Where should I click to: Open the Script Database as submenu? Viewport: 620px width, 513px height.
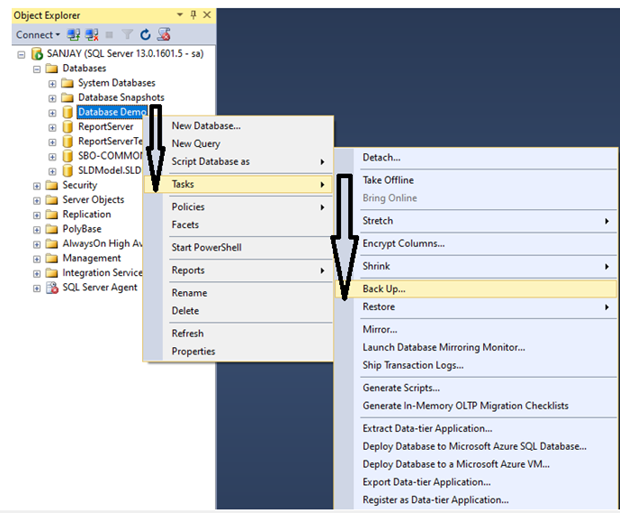pyautogui.click(x=239, y=162)
